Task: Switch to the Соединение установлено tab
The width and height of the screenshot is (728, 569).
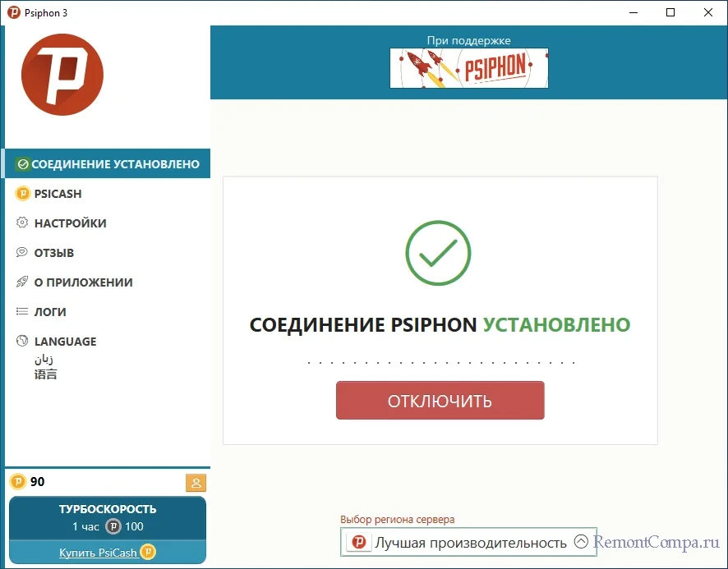Action: pyautogui.click(x=108, y=163)
